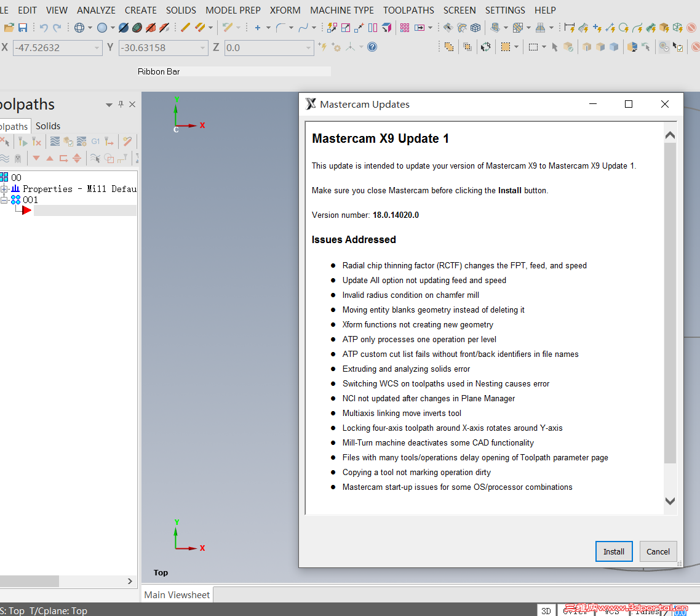
Task: Click the blue plus create point icon
Action: pyautogui.click(x=258, y=28)
